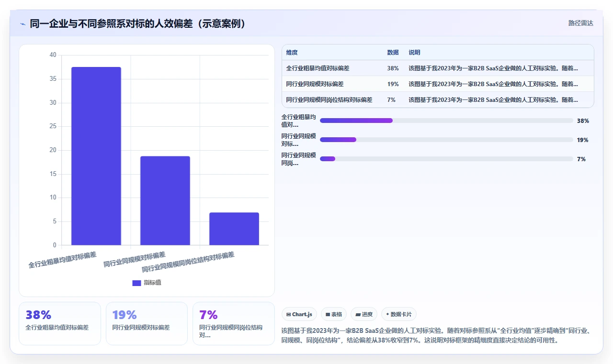
Task: Click the 维度 column header
Action: coord(292,53)
